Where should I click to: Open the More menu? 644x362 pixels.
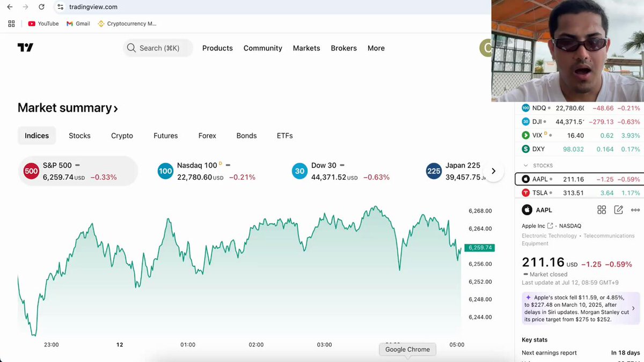(376, 48)
